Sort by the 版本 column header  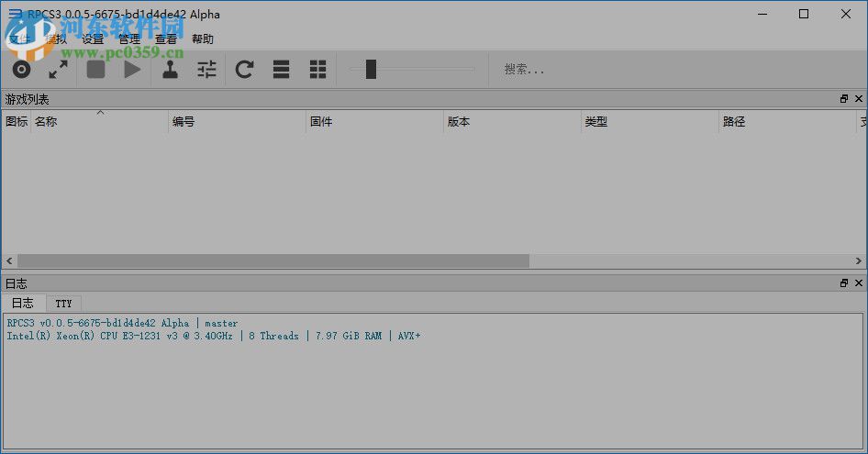click(513, 122)
